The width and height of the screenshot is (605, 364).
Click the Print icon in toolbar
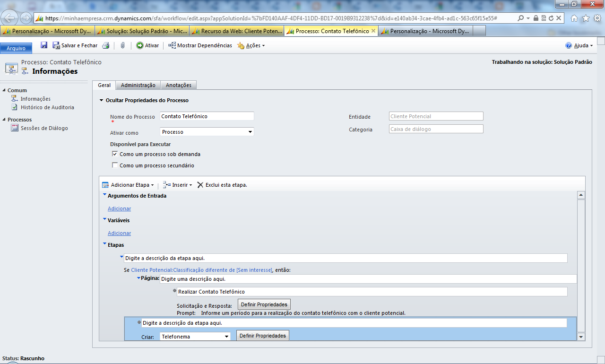pos(106,45)
